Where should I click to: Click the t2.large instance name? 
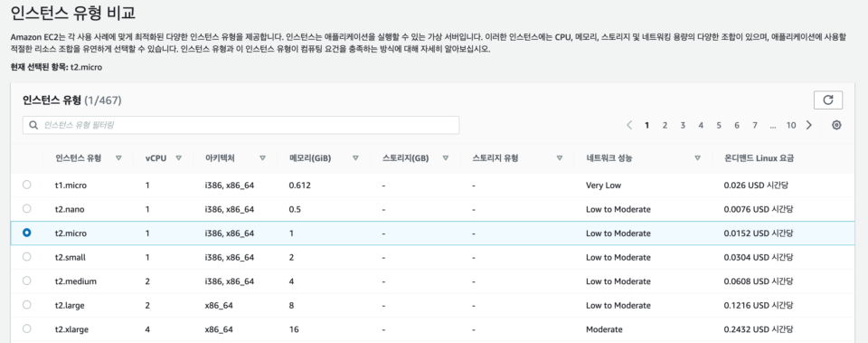71,305
